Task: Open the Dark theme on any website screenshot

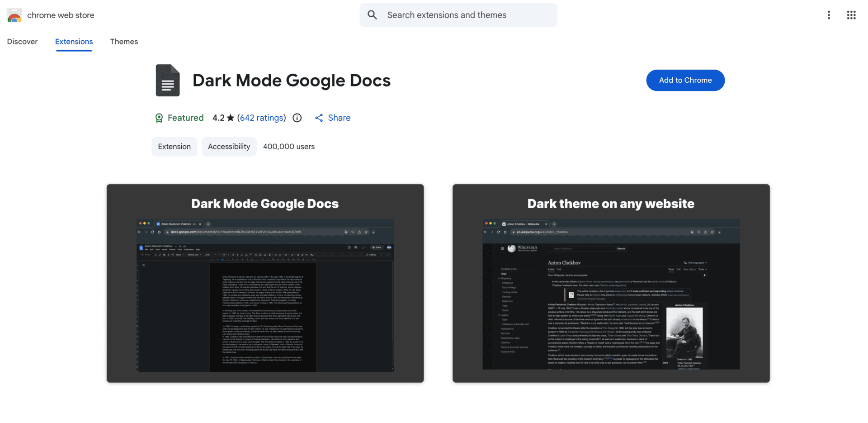Action: [611, 283]
